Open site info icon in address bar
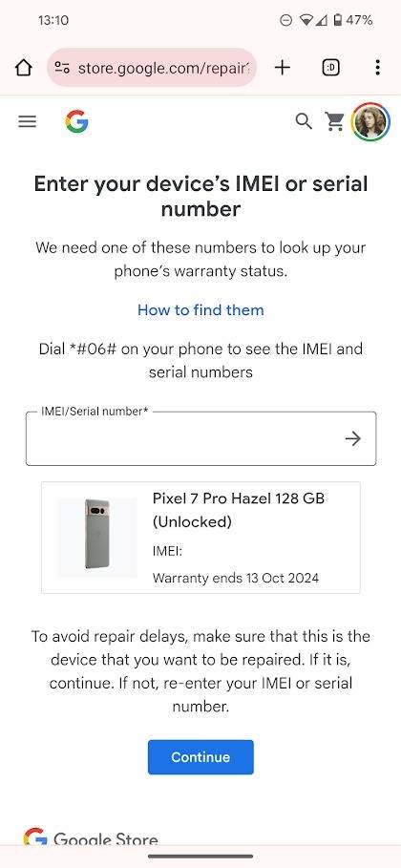Viewport: 401px width, 868px height. pyautogui.click(x=62, y=68)
